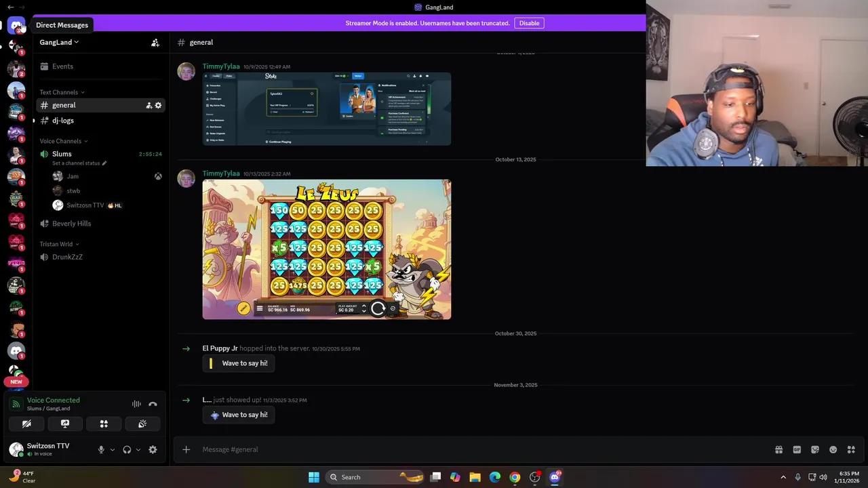
Task: Click create invite icon on general channel
Action: coord(149,106)
